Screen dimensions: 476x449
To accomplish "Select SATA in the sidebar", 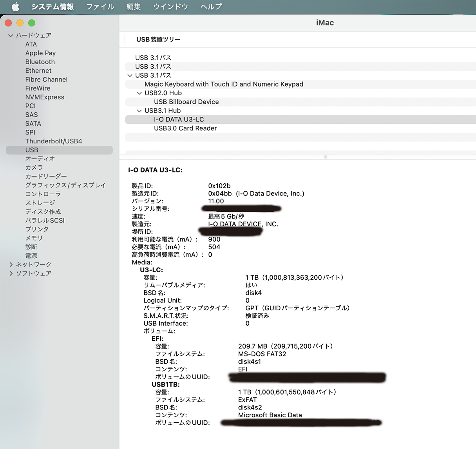I will 33,123.
